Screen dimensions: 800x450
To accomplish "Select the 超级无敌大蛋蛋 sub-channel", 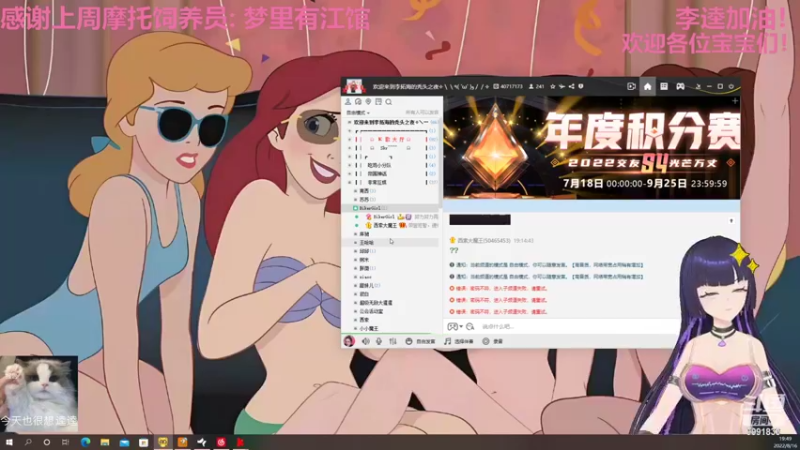I will pyautogui.click(x=376, y=303).
